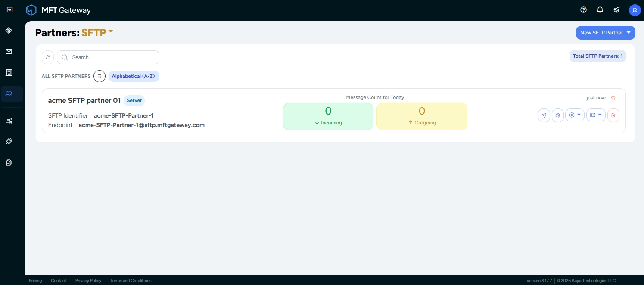Screen dimensions: 644x285
Task: Select endpoint acme-SFTP-Partner-1@sftp.mftgateway.com
Action: coord(142,125)
